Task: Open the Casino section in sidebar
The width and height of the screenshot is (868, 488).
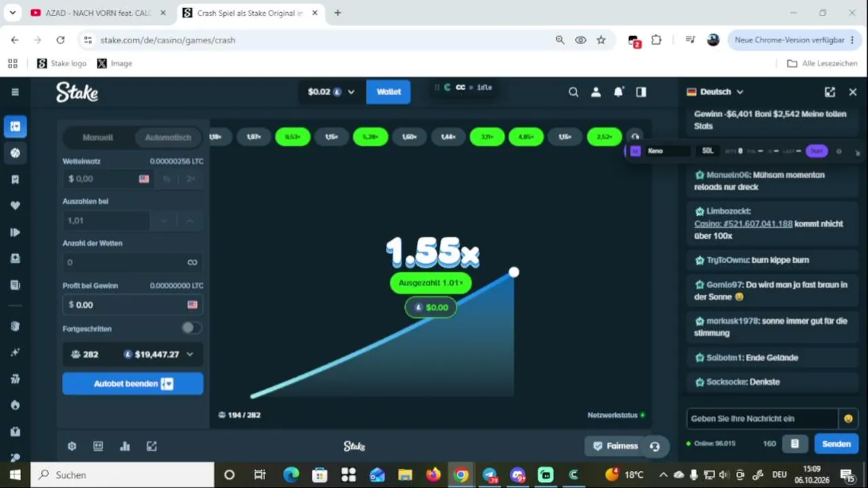Action: 15,126
